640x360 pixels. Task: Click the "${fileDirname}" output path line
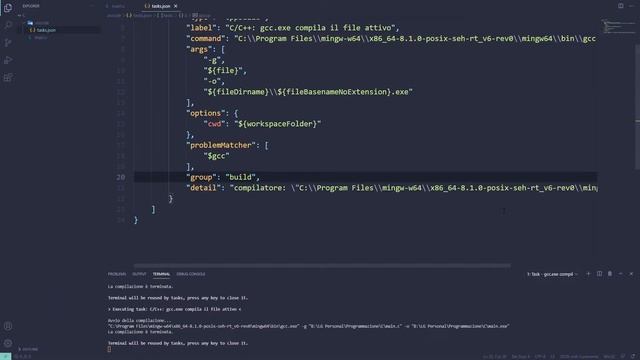pyautogui.click(x=308, y=92)
